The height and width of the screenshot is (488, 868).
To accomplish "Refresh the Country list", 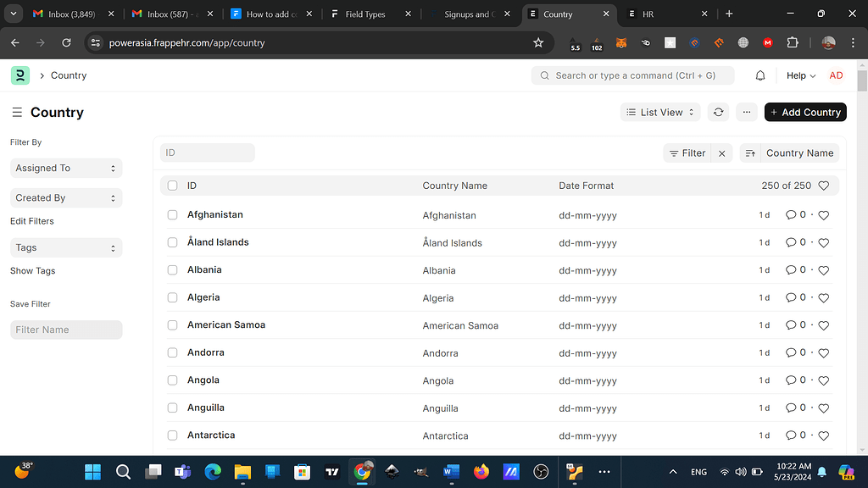I will click(718, 112).
